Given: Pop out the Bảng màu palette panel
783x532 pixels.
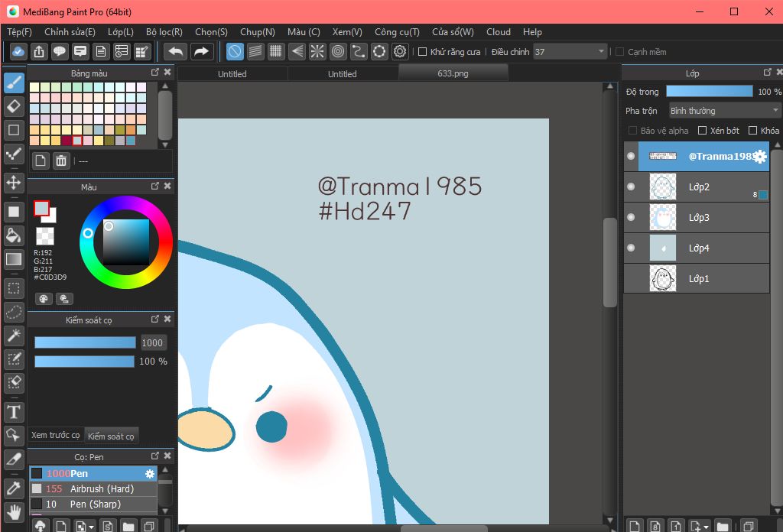Looking at the screenshot, I should (154, 73).
